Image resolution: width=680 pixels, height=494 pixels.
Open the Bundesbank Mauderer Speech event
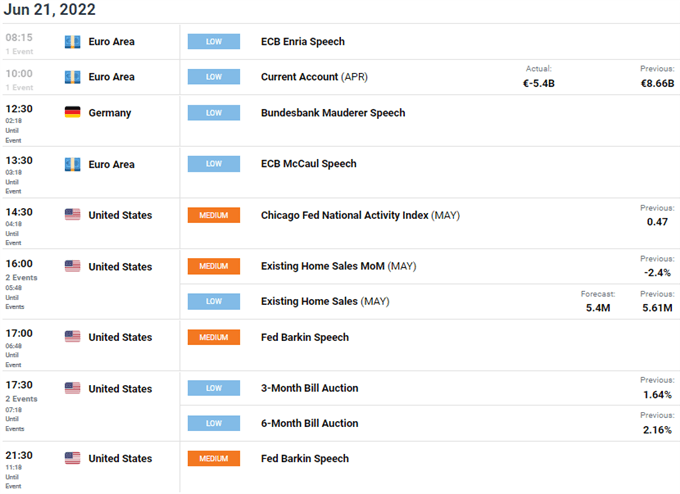tap(332, 113)
